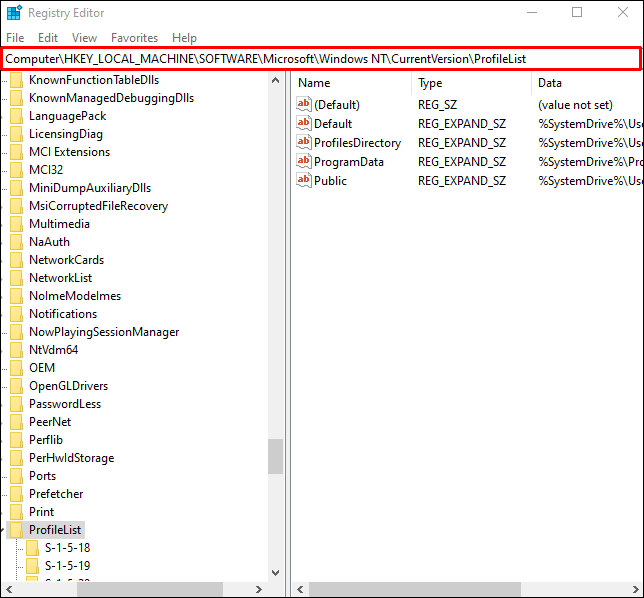Viewport: 644px width, 598px height.
Task: Select the ProfileList folder icon
Action: [16, 530]
